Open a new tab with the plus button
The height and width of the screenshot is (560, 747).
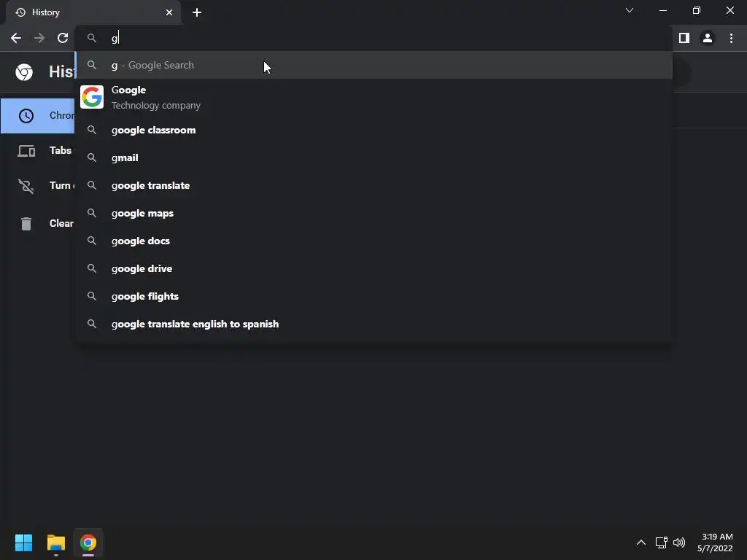[197, 13]
